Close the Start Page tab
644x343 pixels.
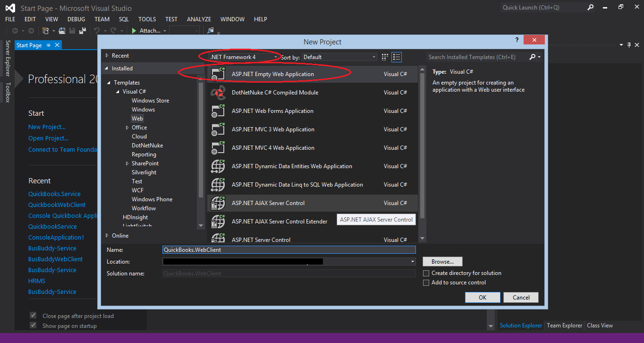coord(57,45)
